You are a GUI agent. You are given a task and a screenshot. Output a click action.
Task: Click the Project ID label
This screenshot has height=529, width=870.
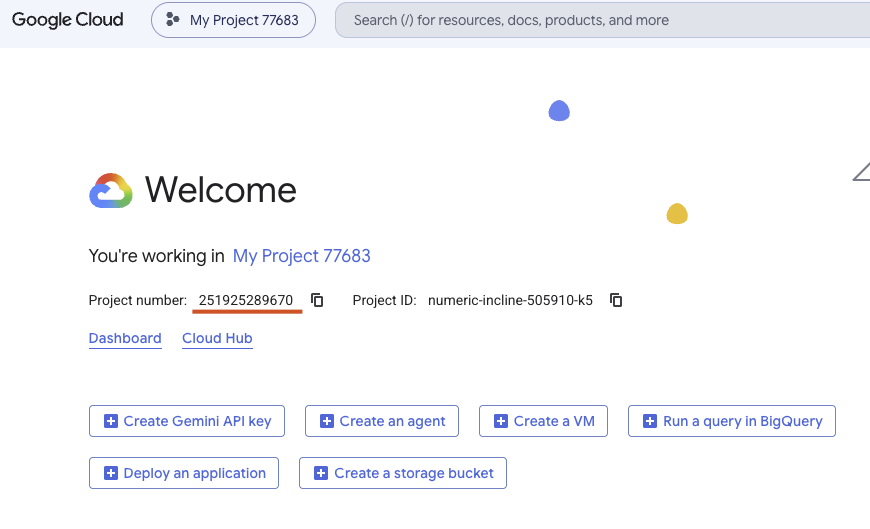click(x=385, y=300)
